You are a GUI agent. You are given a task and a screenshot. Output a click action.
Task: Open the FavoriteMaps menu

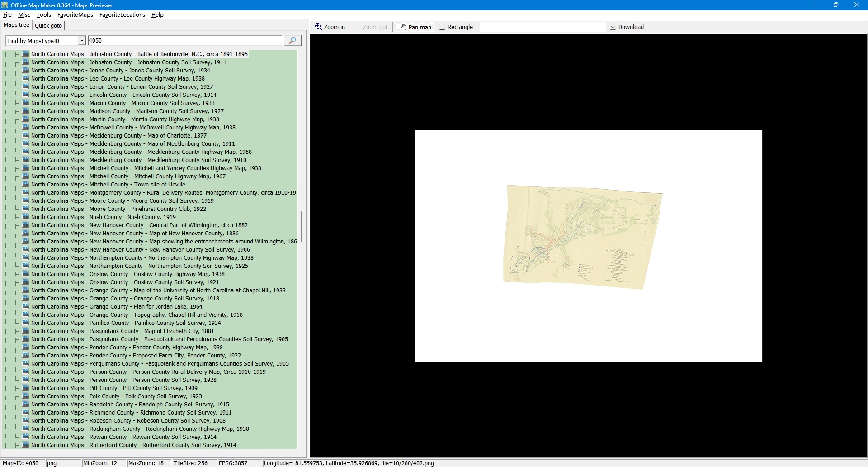tap(75, 15)
